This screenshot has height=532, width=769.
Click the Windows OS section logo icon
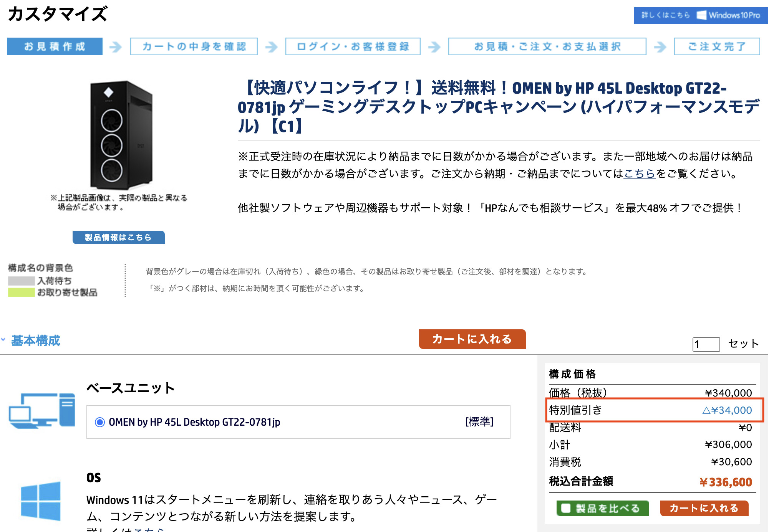41,501
